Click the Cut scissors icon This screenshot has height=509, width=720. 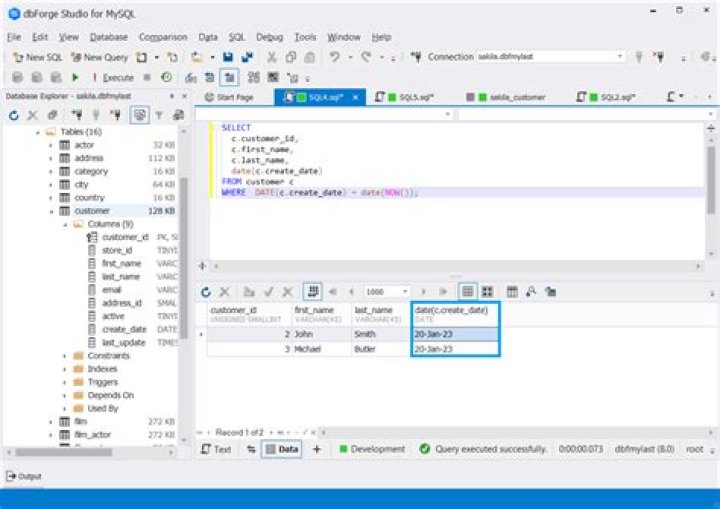pos(271,57)
